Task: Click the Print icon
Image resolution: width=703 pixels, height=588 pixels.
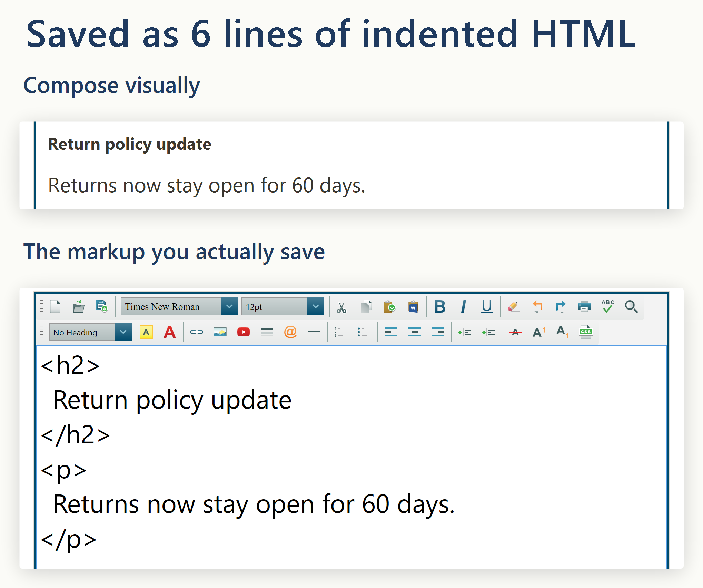Action: click(x=584, y=306)
